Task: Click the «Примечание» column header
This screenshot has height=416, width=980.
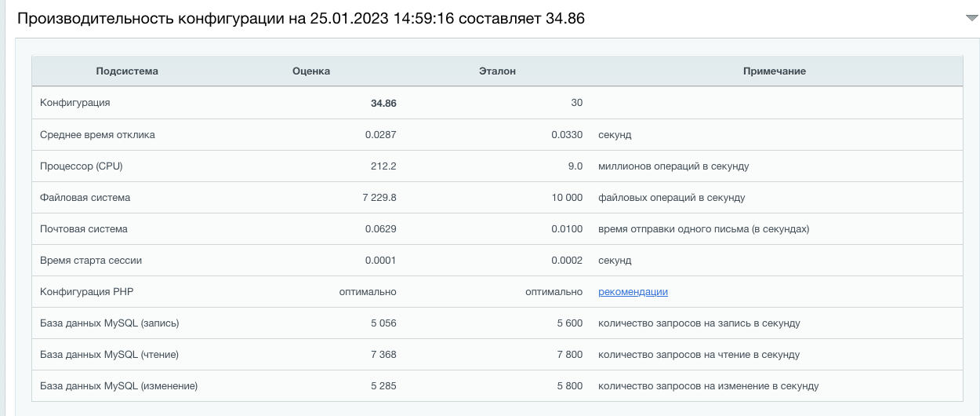Action: (x=774, y=71)
